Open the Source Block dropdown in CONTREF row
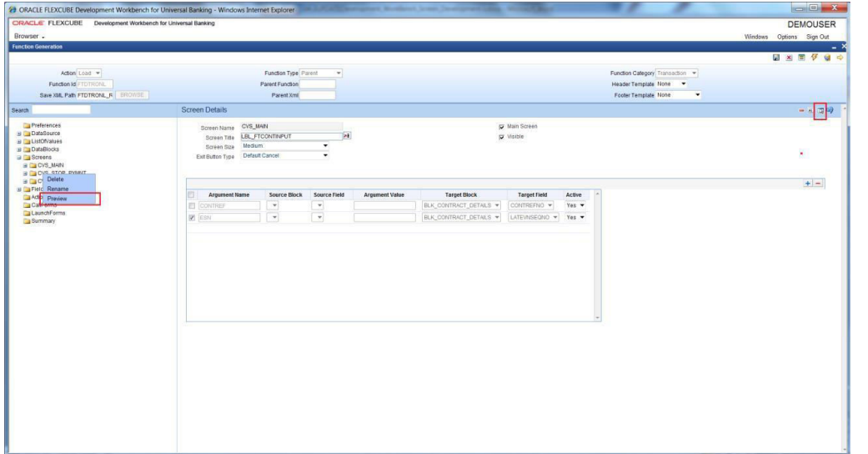The height and width of the screenshot is (454, 868). (x=273, y=205)
